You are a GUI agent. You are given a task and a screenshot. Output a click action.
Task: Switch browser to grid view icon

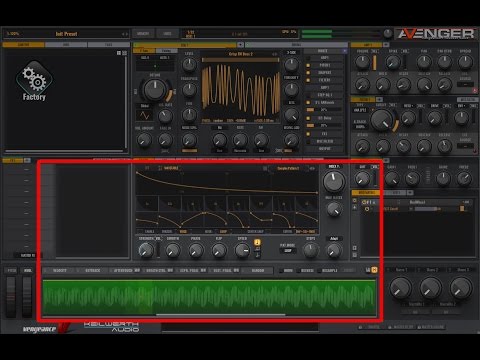tap(119, 53)
